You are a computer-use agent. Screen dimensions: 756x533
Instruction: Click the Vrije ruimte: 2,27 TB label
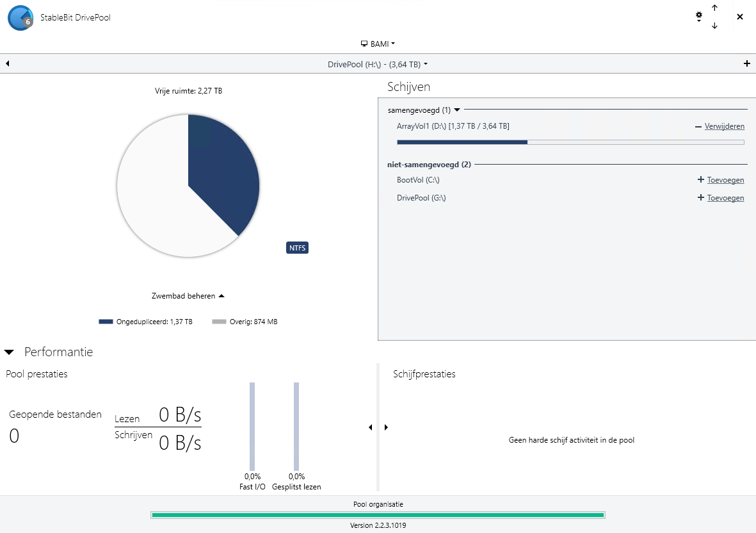click(x=188, y=91)
